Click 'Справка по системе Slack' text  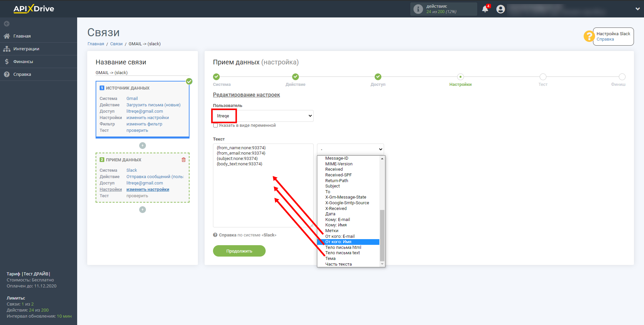[x=248, y=235]
